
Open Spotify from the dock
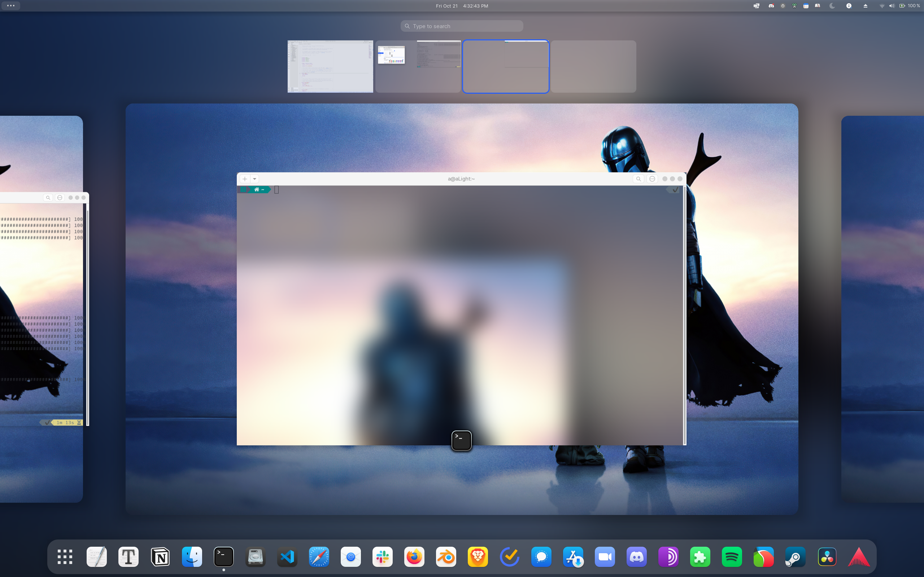[x=732, y=557]
